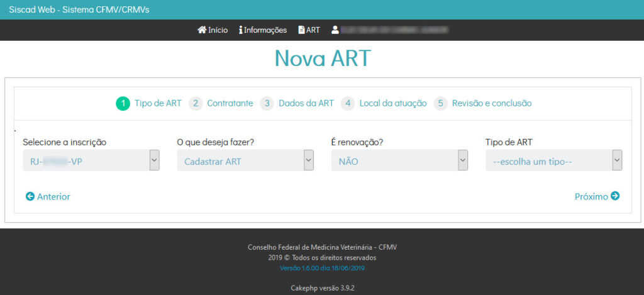The height and width of the screenshot is (295, 644).
Task: Switch to the Contratante step tab
Action: tap(230, 104)
